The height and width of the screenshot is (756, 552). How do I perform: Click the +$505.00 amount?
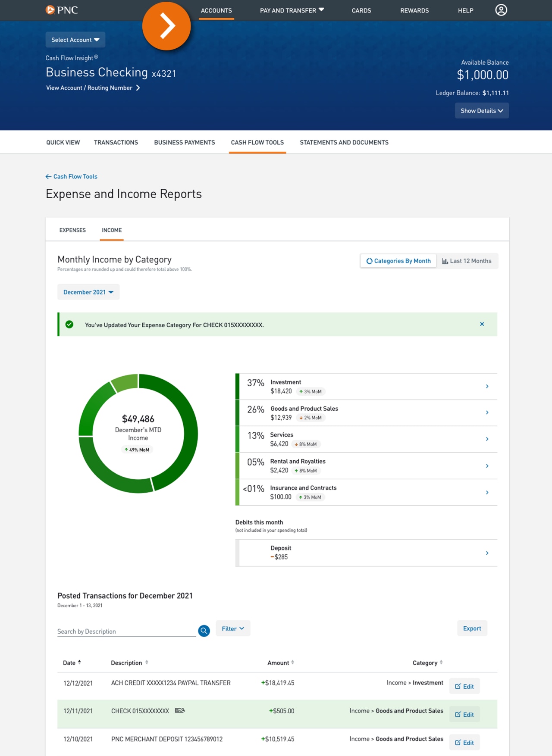282,711
